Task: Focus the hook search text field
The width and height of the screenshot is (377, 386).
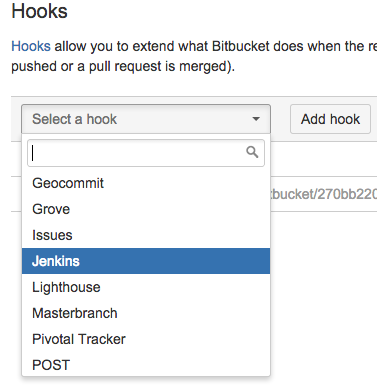Action: [x=146, y=153]
